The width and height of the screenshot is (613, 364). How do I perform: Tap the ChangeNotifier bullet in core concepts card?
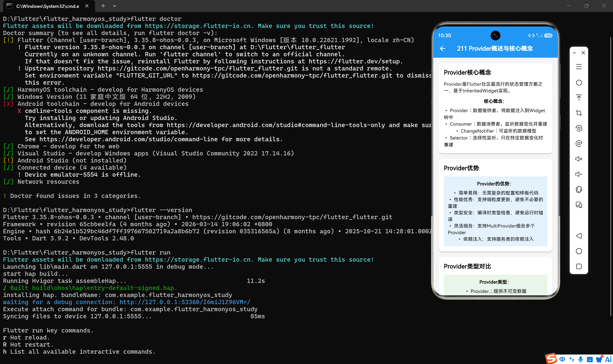coord(496,131)
